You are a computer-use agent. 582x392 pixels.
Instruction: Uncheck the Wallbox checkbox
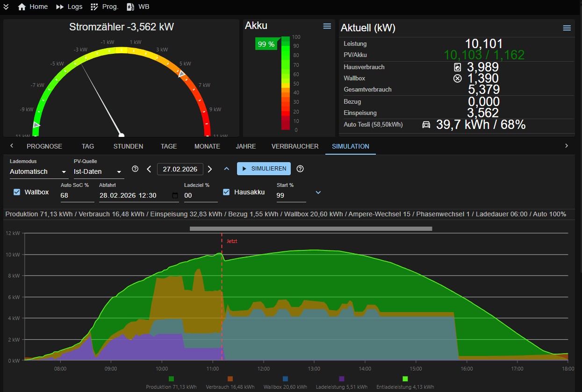(17, 192)
